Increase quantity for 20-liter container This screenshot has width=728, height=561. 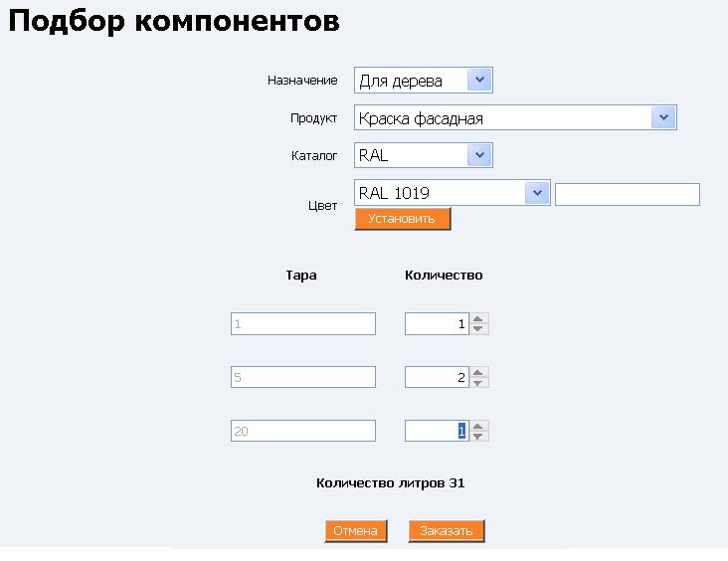pos(479,427)
